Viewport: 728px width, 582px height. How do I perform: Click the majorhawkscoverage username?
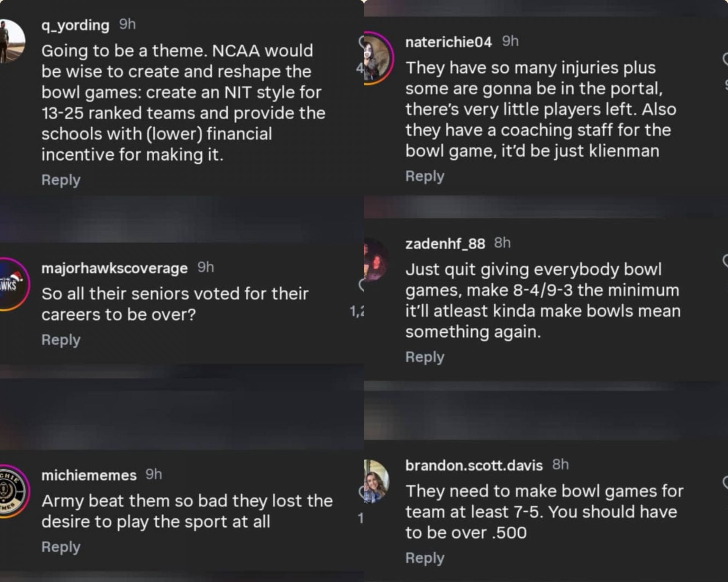point(114,268)
